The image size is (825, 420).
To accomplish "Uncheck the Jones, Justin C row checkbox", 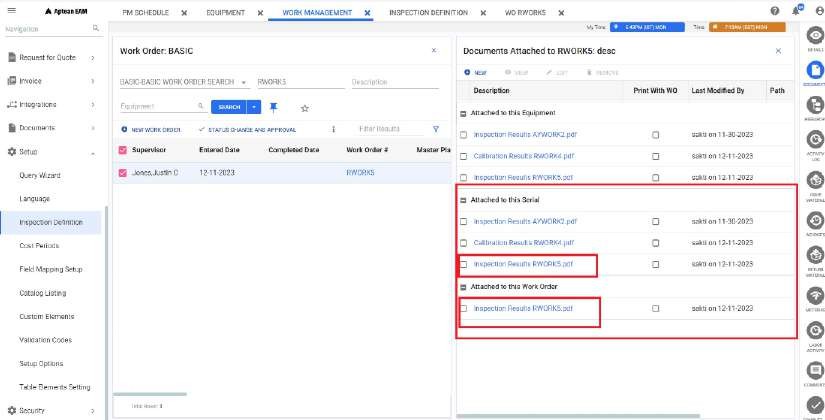I will 123,173.
